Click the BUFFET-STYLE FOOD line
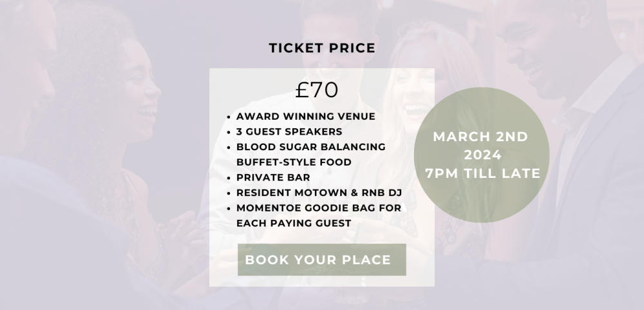The height and width of the screenshot is (310, 644). pyautogui.click(x=294, y=162)
